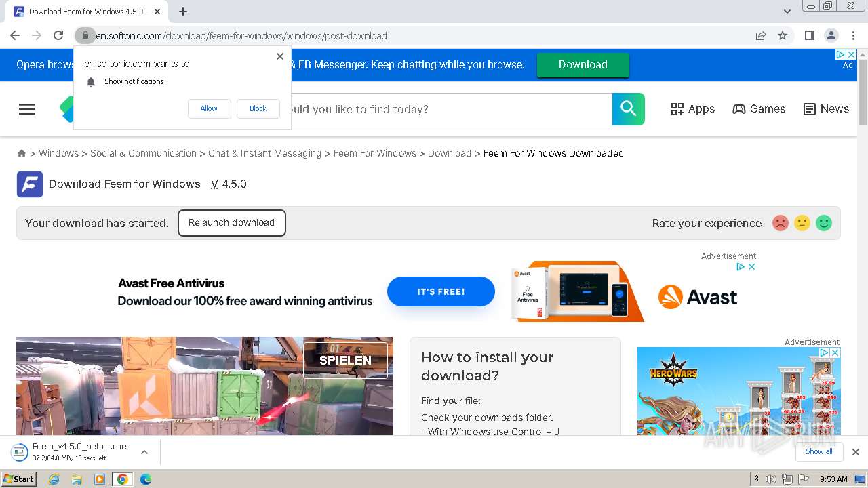Open Chat & Instant Messaging breadcrumb

(264, 154)
